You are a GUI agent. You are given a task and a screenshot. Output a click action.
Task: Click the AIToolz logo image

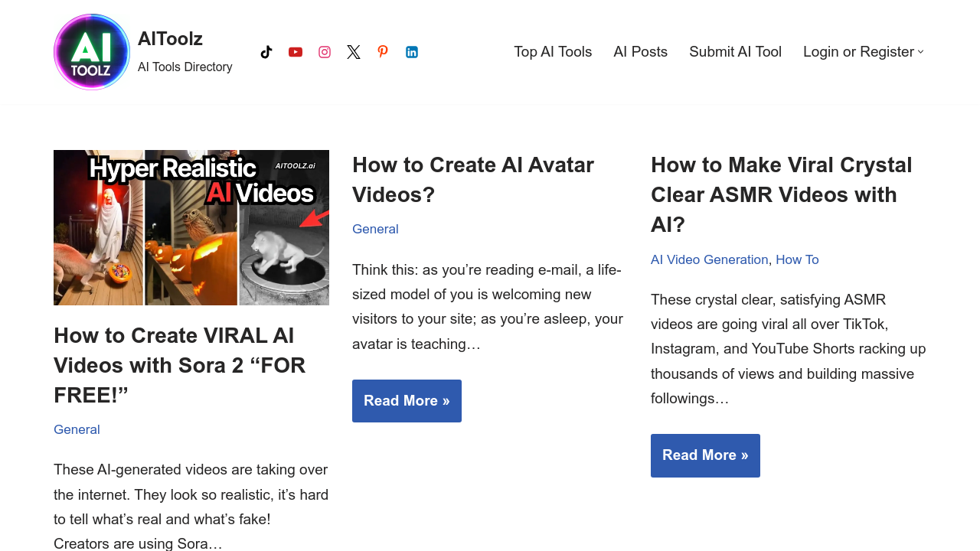pos(92,52)
